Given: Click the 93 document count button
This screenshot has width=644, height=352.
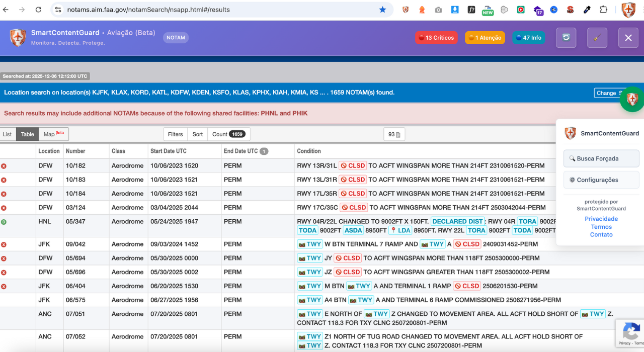Looking at the screenshot, I should pos(394,134).
